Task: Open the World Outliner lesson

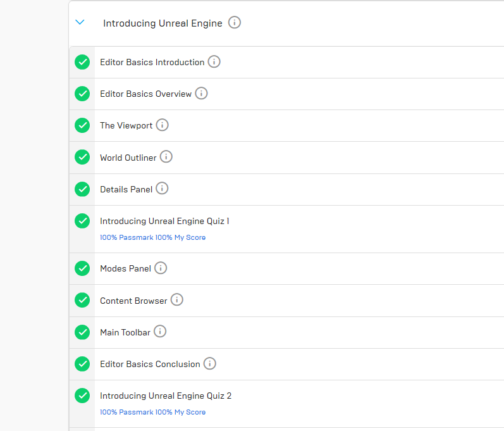Action: point(128,158)
